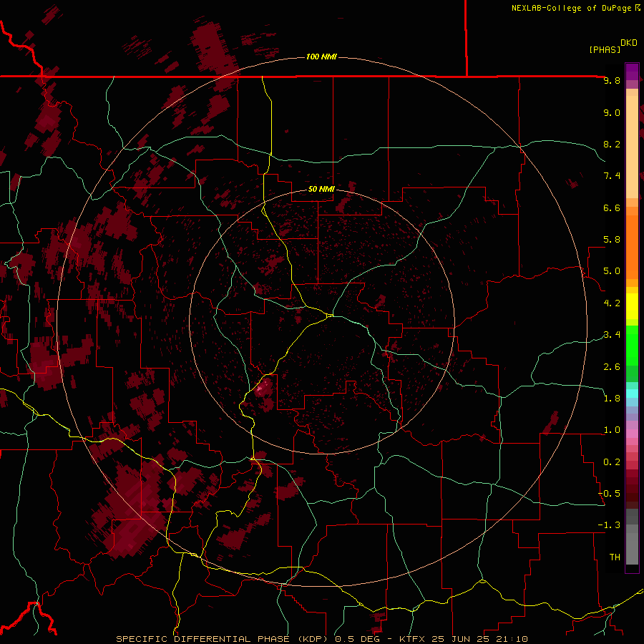644x644 pixels.
Task: Select the 50 NMI range ring label
Action: [321, 189]
